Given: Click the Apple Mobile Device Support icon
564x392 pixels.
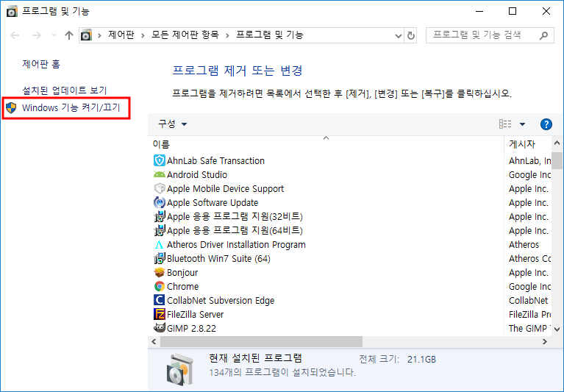Looking at the screenshot, I should click(x=160, y=188).
